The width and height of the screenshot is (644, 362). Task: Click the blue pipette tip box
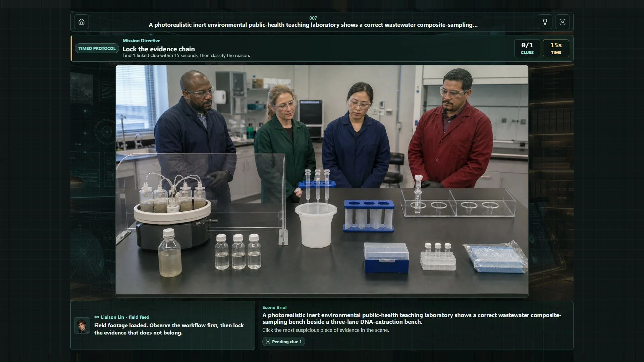point(386,257)
